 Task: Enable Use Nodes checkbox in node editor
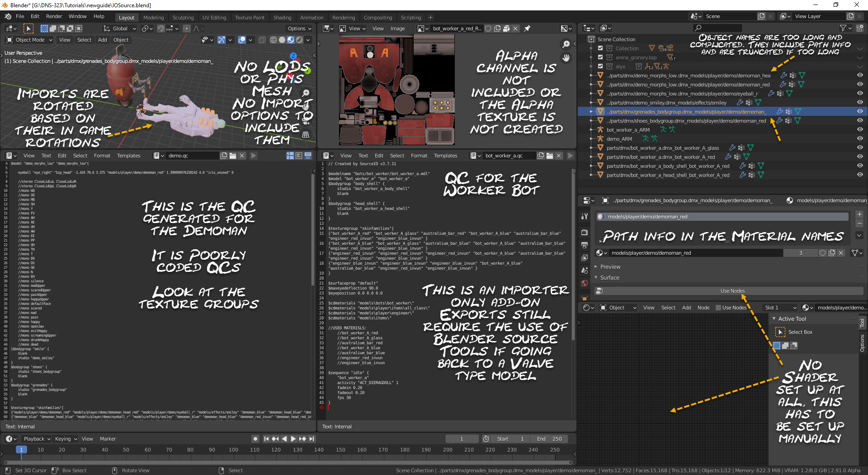tap(718, 308)
